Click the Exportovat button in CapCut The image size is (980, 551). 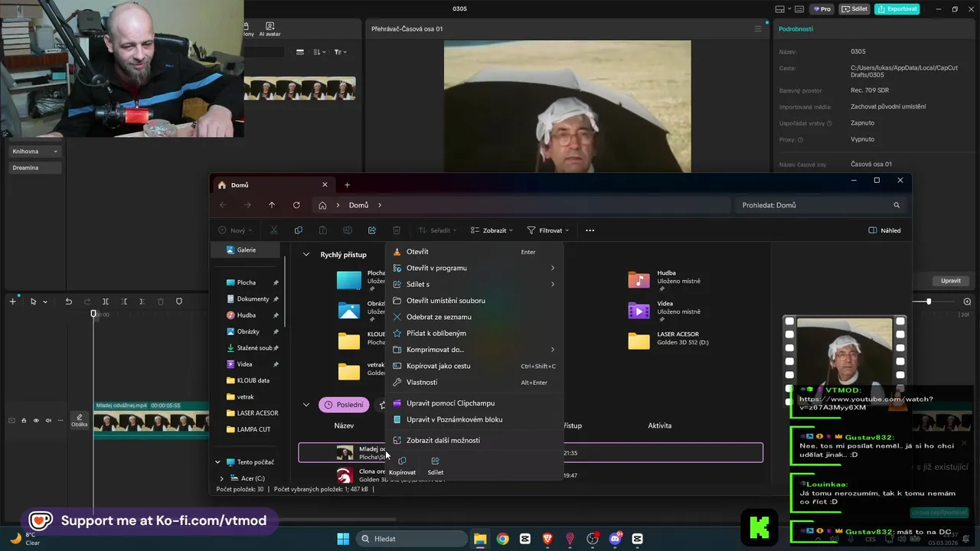pyautogui.click(x=897, y=9)
